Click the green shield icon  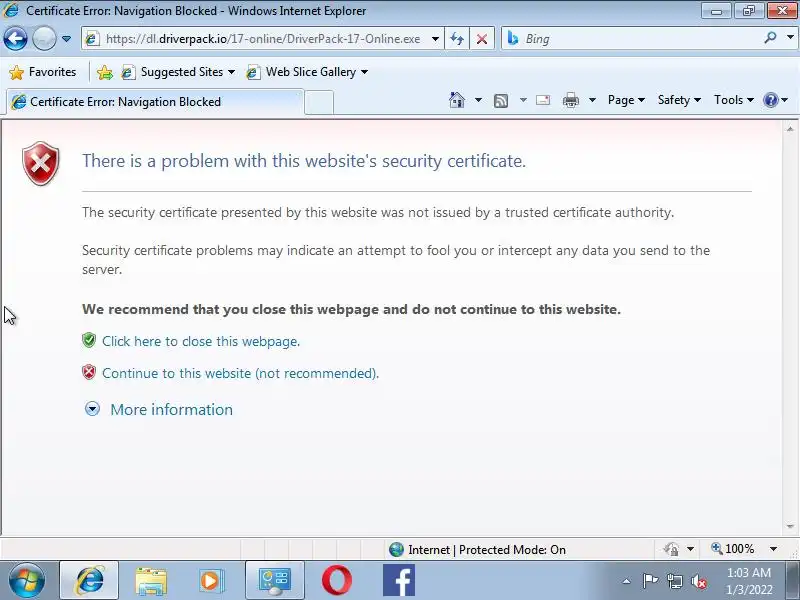(89, 340)
